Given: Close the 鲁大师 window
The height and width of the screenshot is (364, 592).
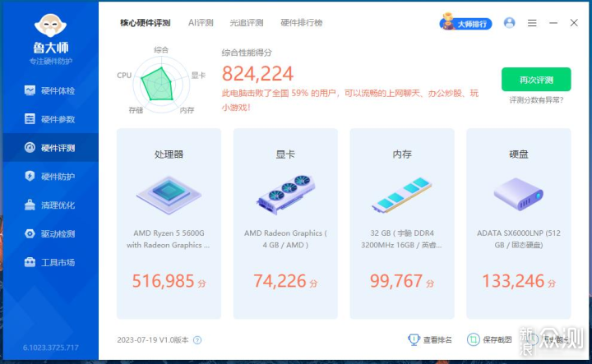Looking at the screenshot, I should pyautogui.click(x=574, y=23).
